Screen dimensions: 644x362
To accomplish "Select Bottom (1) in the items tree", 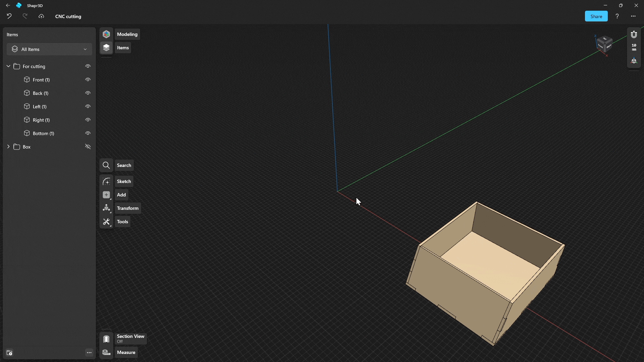I will pos(43,133).
